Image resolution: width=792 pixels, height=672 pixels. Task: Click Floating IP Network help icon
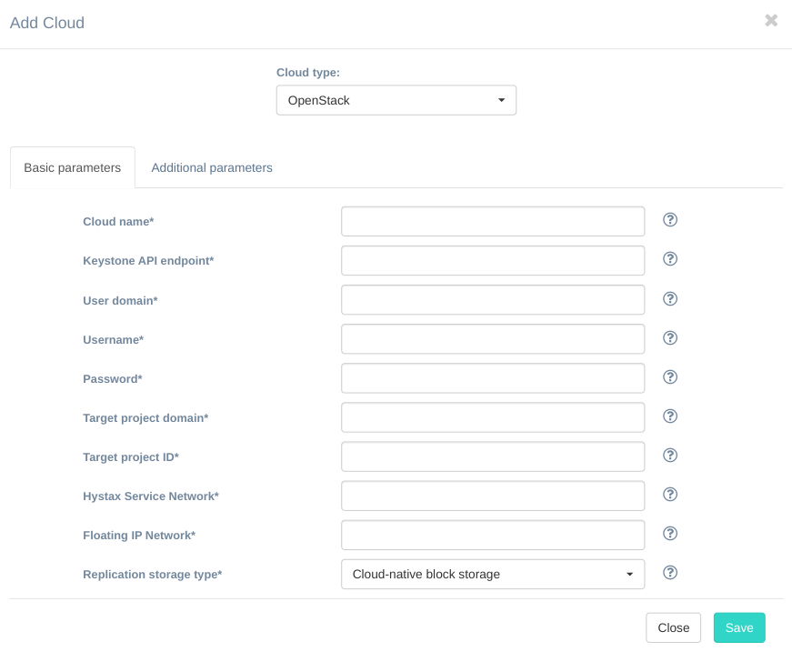coord(670,534)
